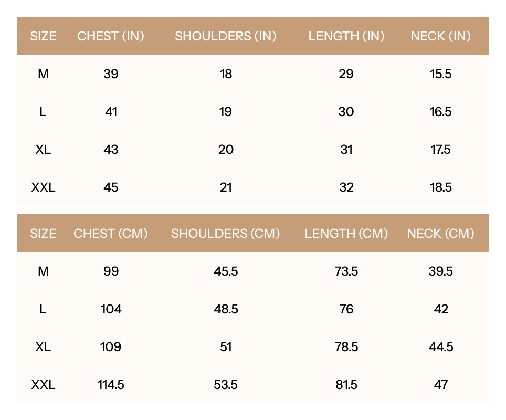Click the 44.5 neck value for XL

click(440, 347)
